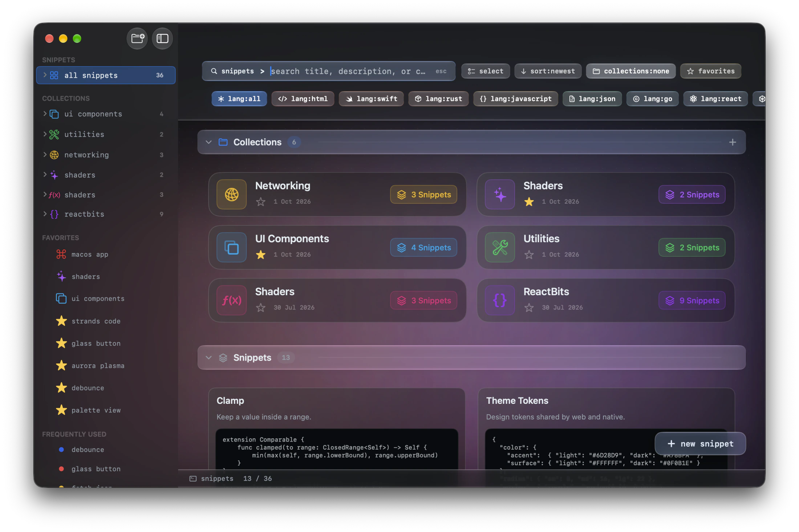The image size is (799, 532).
Task: Click the Collections folder icon in header
Action: coord(223,142)
